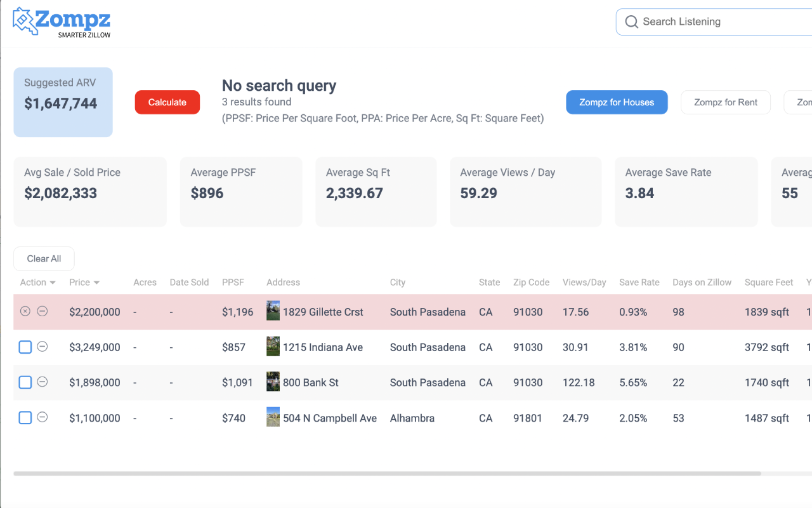
Task: Switch to Zompz for Houses tab
Action: 616,102
